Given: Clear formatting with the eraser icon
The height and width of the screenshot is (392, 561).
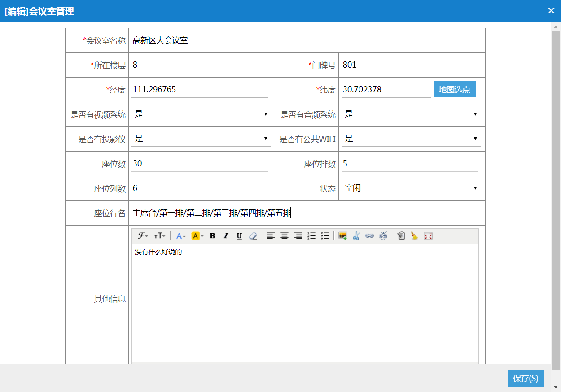Looking at the screenshot, I should point(253,236).
